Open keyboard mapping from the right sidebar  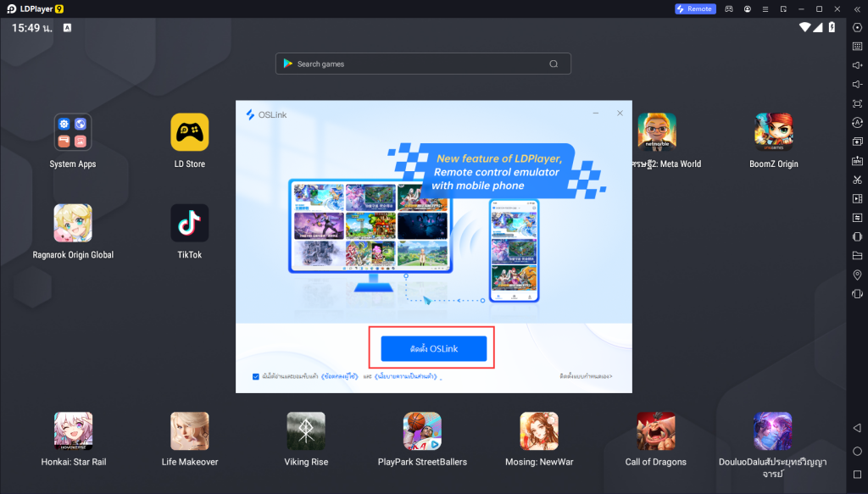(x=856, y=46)
